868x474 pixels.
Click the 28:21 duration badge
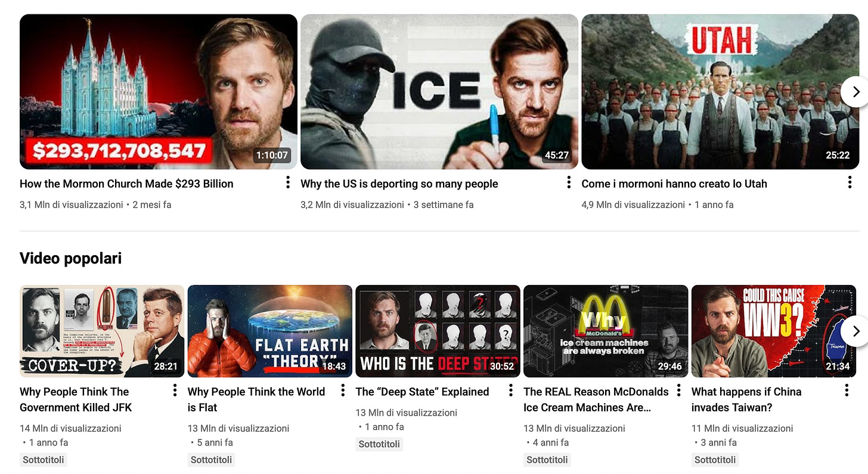pos(166,366)
